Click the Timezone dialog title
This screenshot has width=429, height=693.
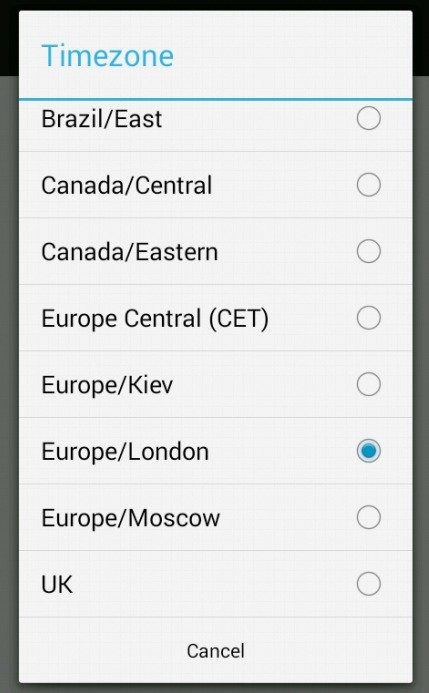tap(107, 56)
